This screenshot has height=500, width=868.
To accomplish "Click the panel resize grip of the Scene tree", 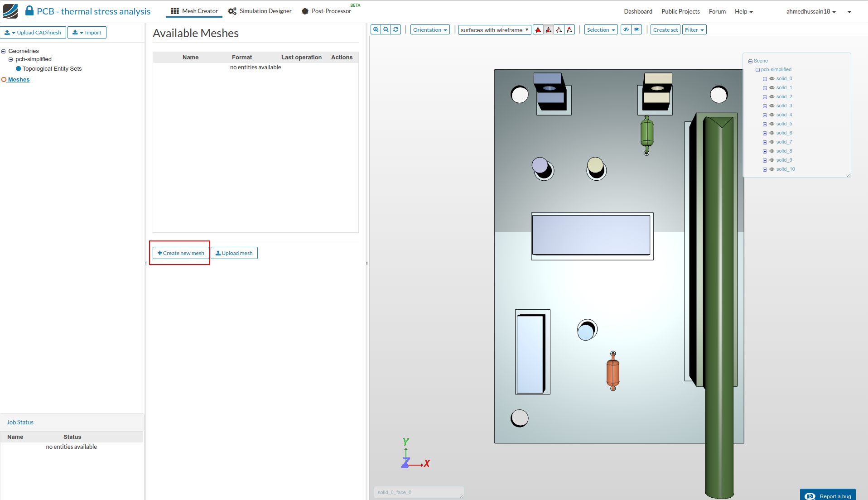I will tap(849, 175).
